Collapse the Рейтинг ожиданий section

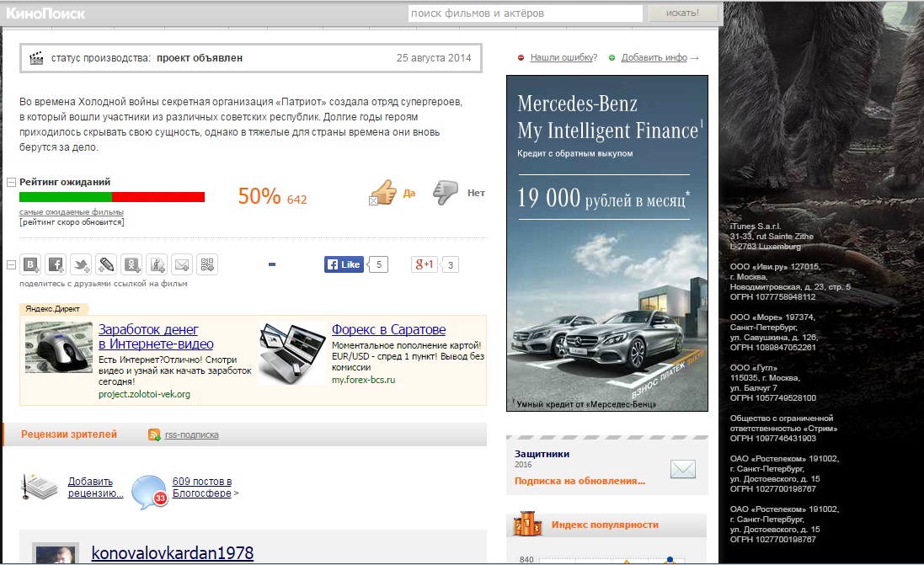point(11,183)
